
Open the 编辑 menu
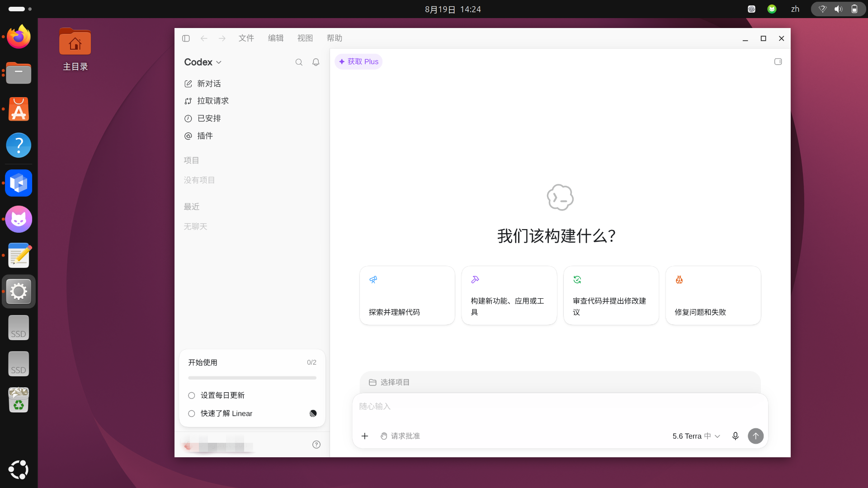point(276,38)
